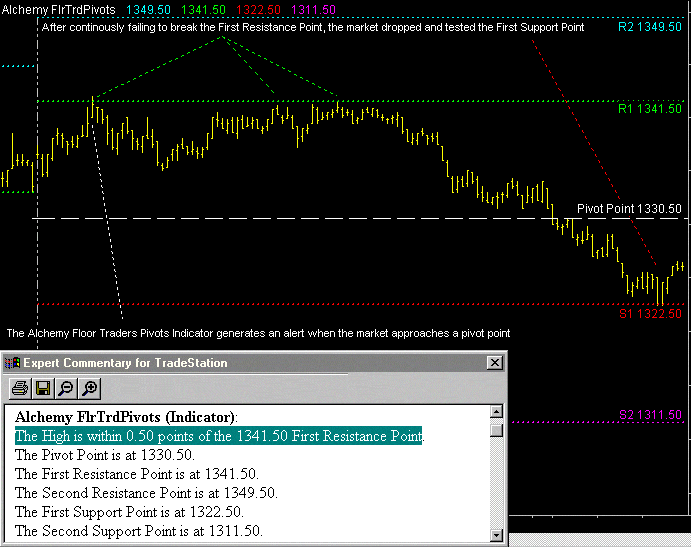The image size is (691, 547).
Task: Click the commentary scrollbar down arrow
Action: 496,535
